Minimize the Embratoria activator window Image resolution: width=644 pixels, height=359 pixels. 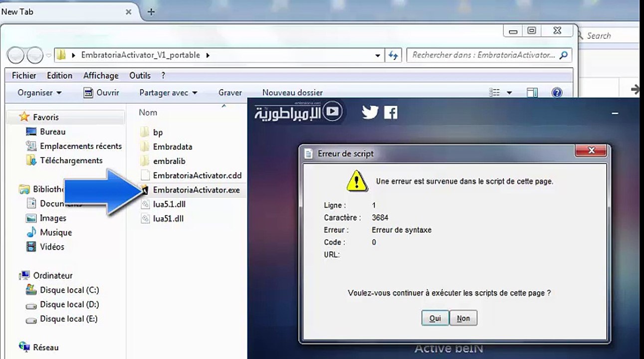pyautogui.click(x=615, y=113)
